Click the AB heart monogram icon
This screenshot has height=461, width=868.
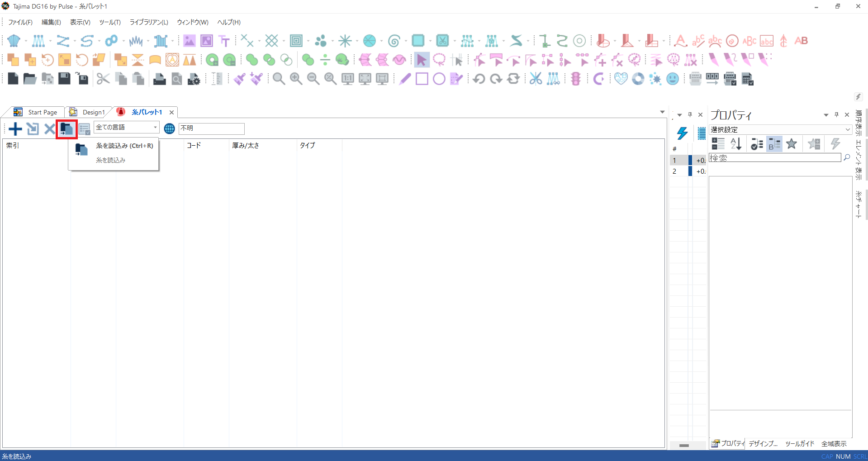(x=621, y=79)
